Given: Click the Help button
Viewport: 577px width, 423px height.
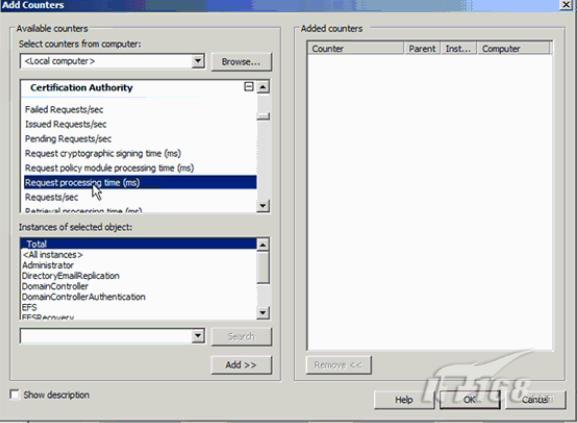Looking at the screenshot, I should [404, 400].
